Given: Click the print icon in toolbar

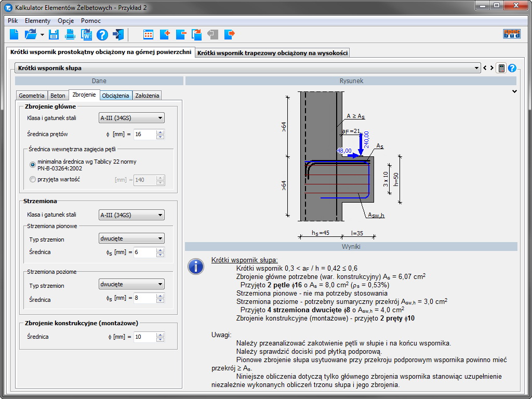Looking at the screenshot, I should pos(70,35).
